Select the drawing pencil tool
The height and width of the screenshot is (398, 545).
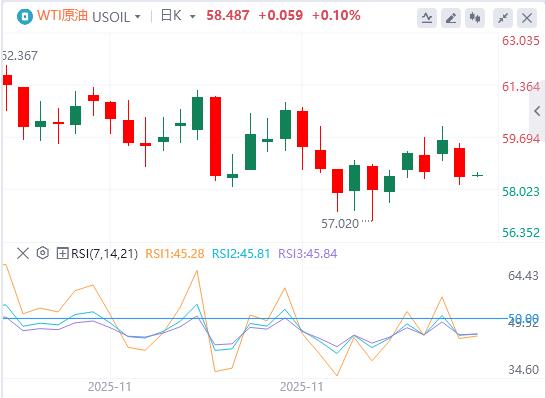tap(451, 17)
